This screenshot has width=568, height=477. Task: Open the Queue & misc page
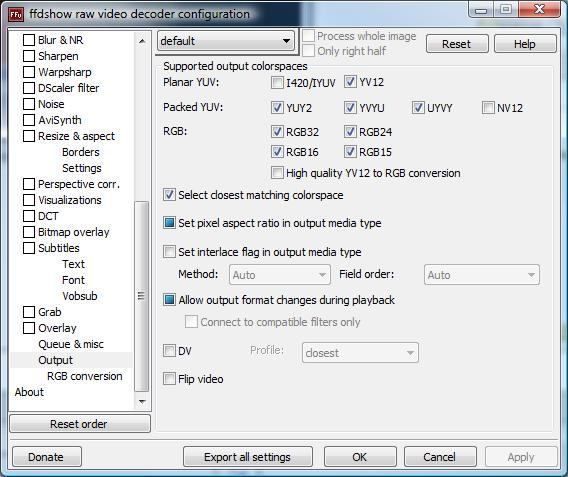(x=71, y=344)
